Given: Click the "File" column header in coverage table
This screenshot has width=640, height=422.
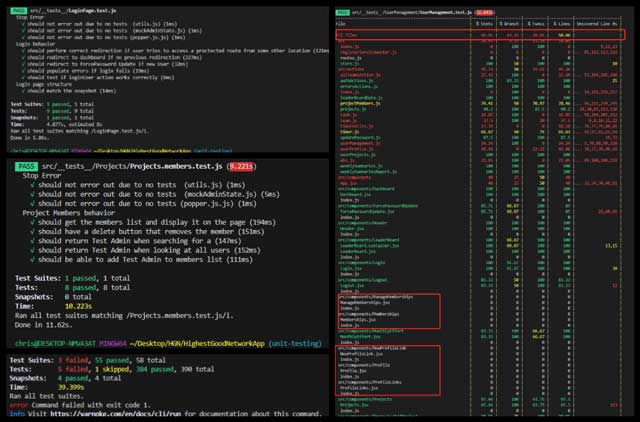Looking at the screenshot, I should click(x=341, y=21).
